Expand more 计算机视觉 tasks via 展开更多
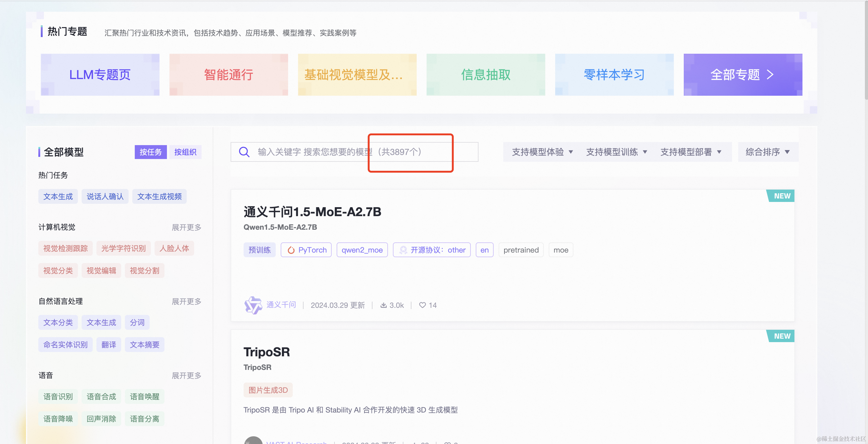Screen dimensions: 868x444 (x=186, y=227)
